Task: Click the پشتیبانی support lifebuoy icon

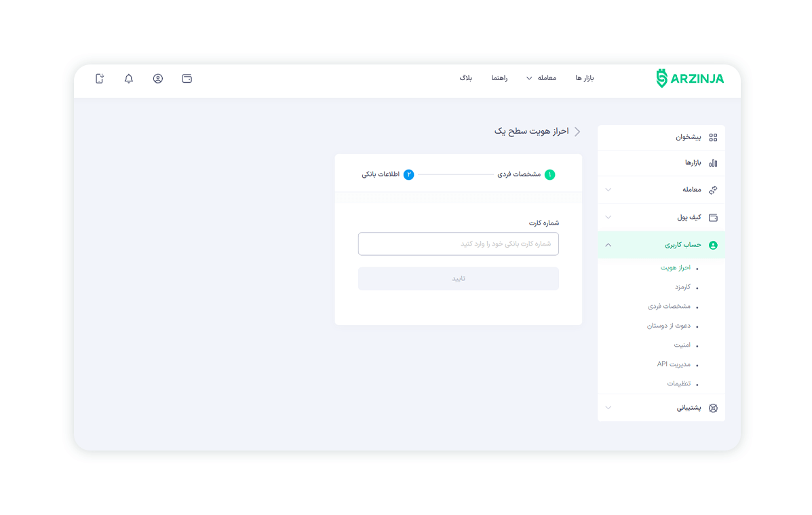Action: (x=713, y=408)
